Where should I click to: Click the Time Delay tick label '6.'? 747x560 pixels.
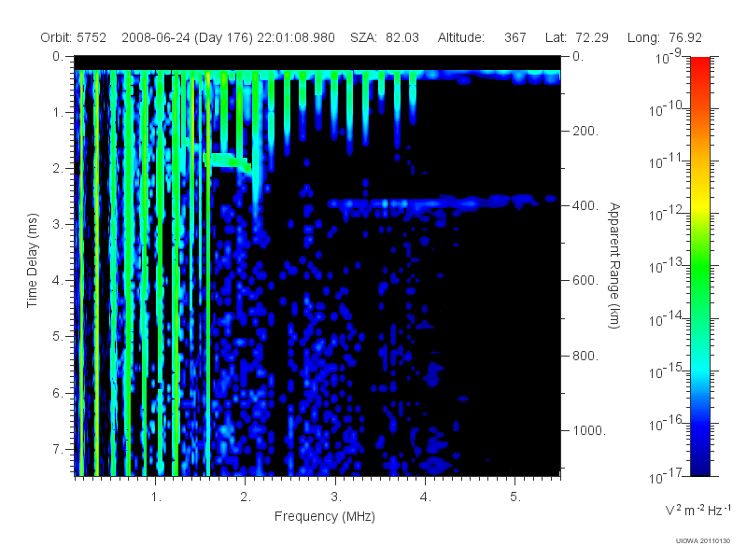click(58, 393)
